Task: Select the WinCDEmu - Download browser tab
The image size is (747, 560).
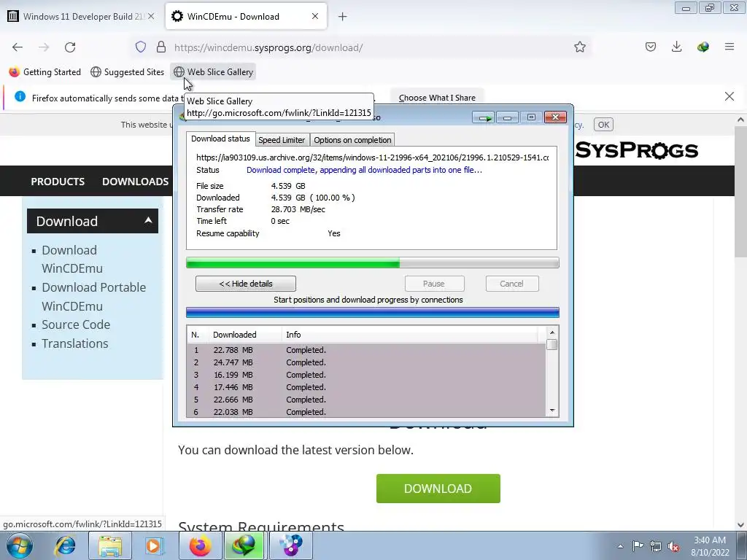Action: coord(246,16)
